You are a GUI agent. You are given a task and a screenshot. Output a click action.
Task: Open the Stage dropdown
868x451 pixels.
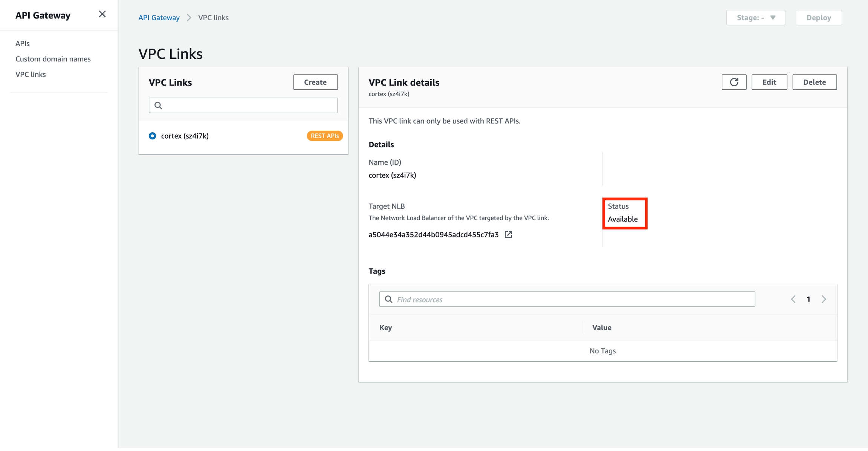tap(755, 18)
